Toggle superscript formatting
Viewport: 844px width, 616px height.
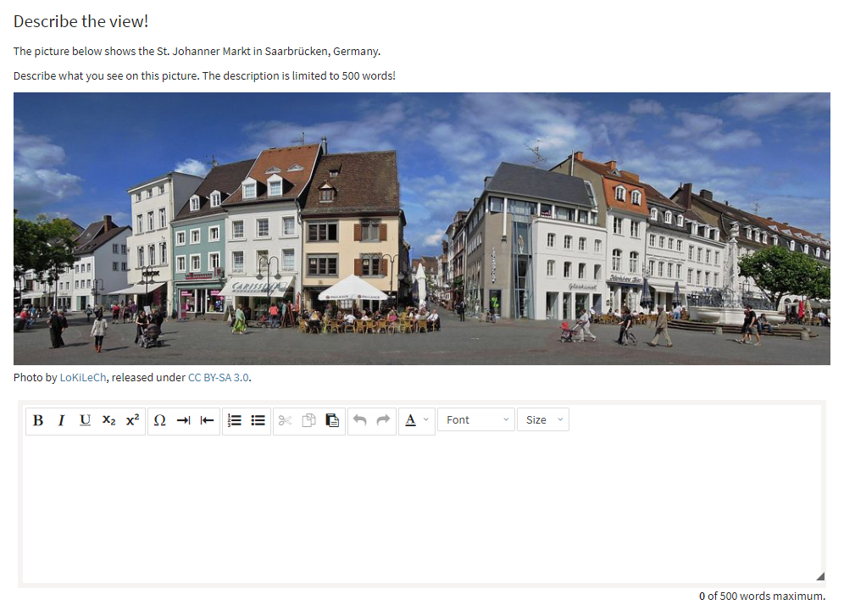[x=132, y=420]
